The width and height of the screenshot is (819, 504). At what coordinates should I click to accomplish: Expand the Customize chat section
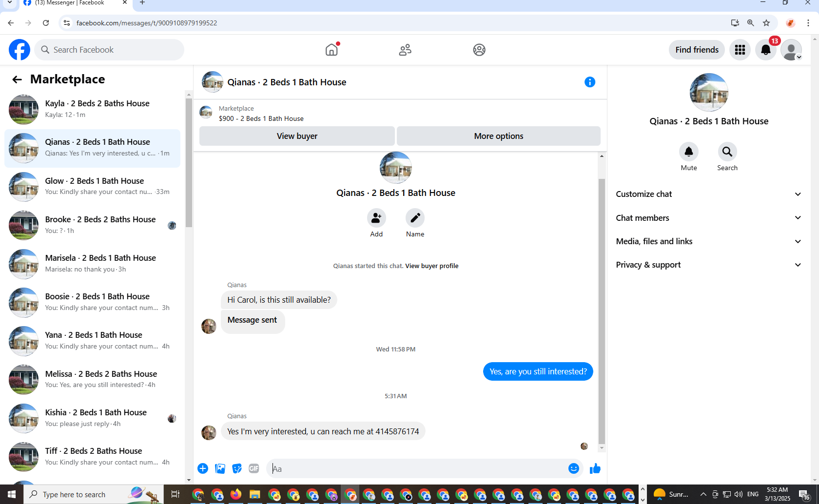[708, 194]
